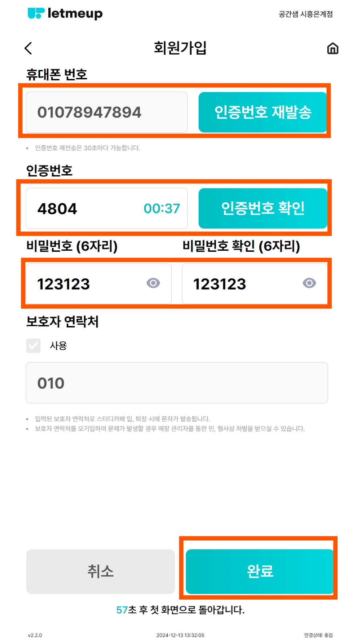Focus the 보호자 연락처 input field
The width and height of the screenshot is (359, 644).
(x=177, y=383)
